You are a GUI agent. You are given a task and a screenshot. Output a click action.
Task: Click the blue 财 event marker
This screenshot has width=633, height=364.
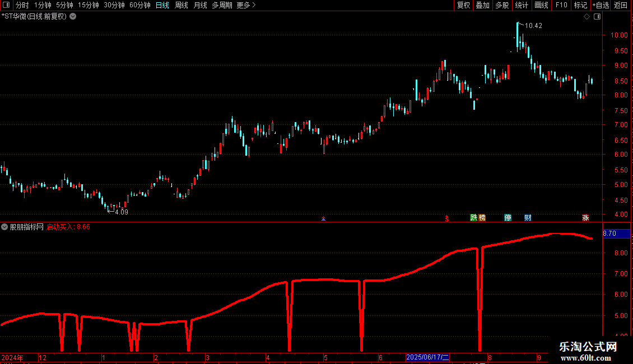528,218
